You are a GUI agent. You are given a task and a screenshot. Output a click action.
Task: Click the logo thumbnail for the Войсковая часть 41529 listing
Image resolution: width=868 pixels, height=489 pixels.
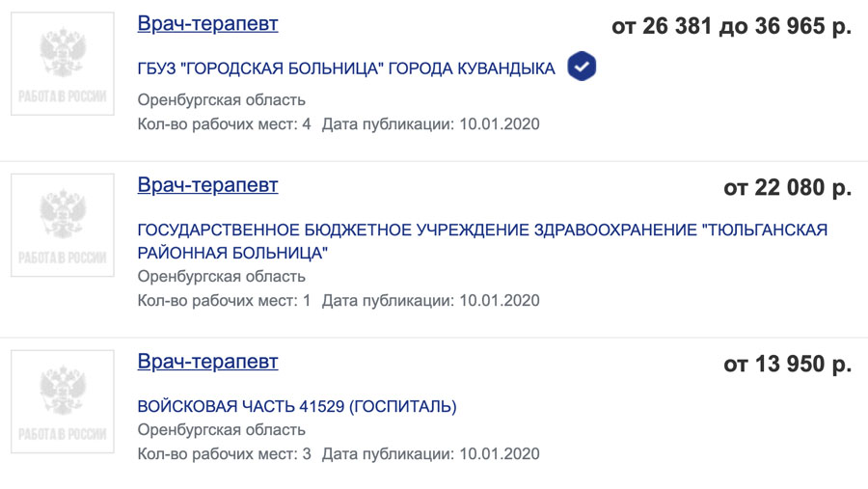click(x=63, y=401)
